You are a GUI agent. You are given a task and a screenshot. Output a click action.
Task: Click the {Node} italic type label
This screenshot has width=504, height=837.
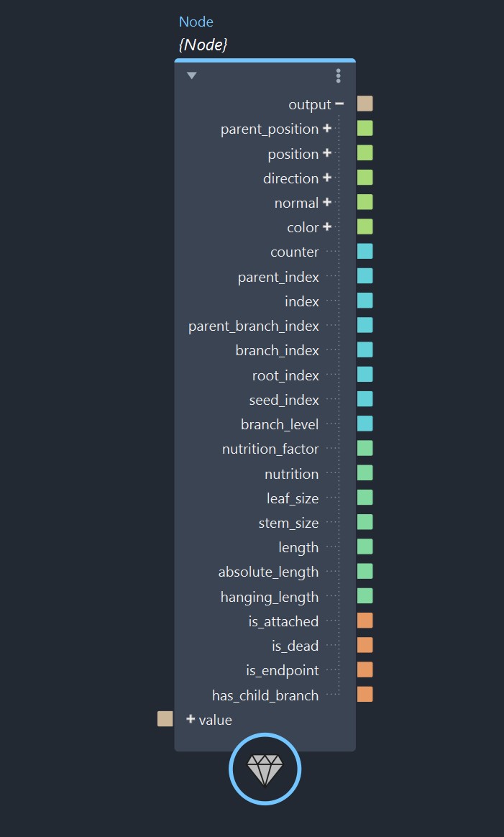coord(203,45)
